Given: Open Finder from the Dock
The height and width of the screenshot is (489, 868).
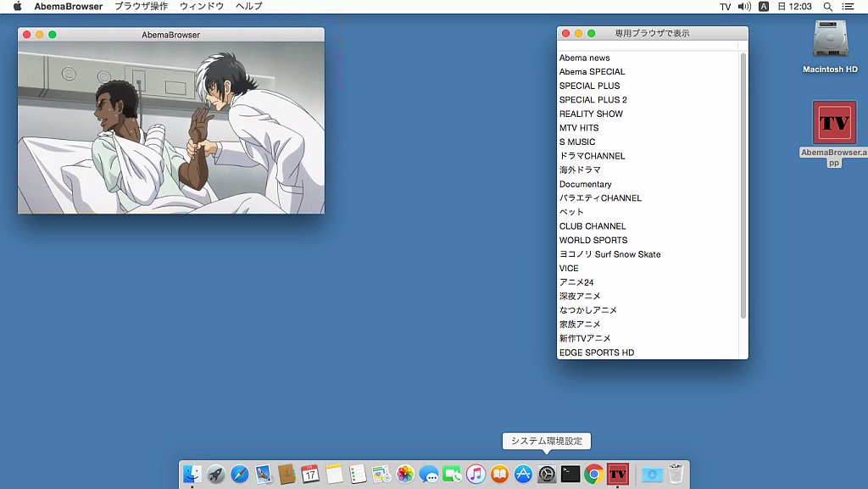Looking at the screenshot, I should 192,474.
